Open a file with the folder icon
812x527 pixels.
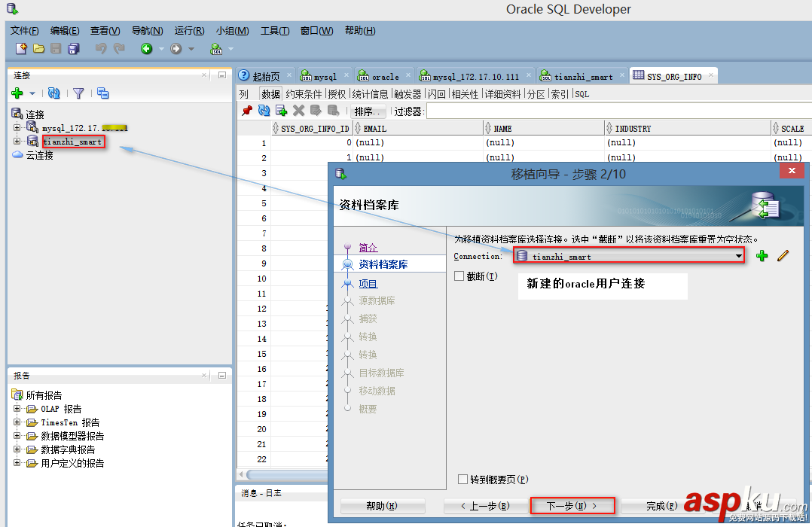pos(39,49)
